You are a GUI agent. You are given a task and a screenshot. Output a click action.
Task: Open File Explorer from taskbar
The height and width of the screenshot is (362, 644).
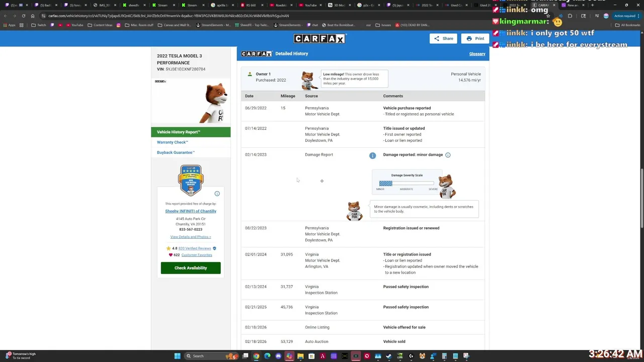point(300,356)
